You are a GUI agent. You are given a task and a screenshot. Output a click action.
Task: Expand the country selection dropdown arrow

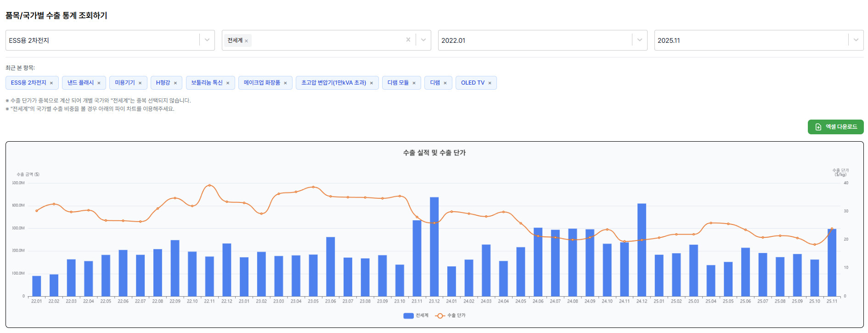[x=423, y=40]
